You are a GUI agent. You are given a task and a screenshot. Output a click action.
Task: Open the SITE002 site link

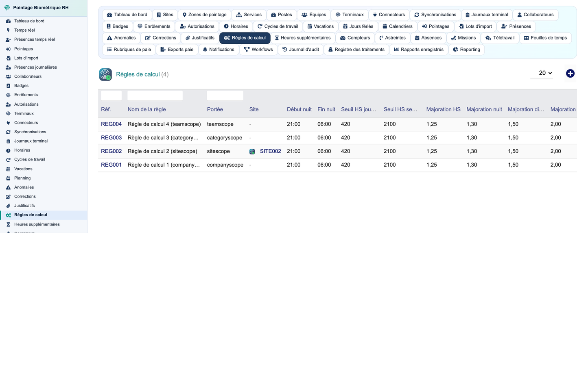tap(271, 151)
